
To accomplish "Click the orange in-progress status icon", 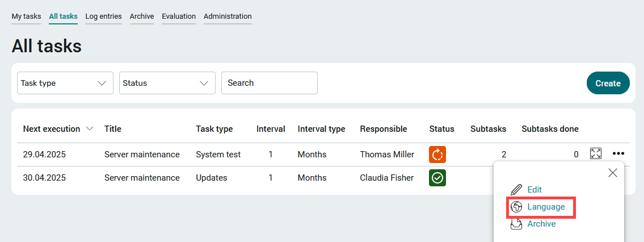I will 437,155.
